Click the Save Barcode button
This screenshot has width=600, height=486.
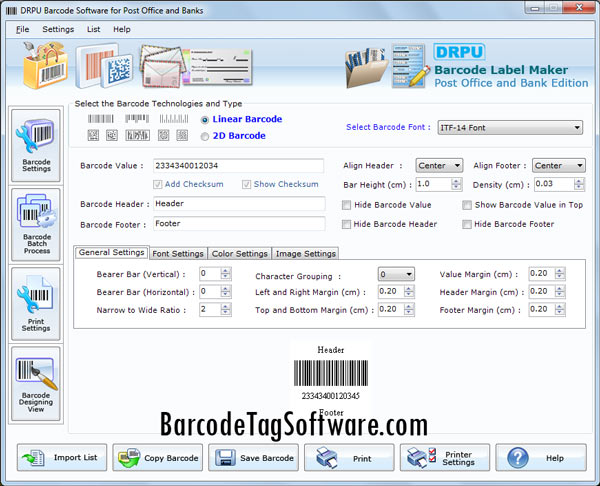click(253, 458)
